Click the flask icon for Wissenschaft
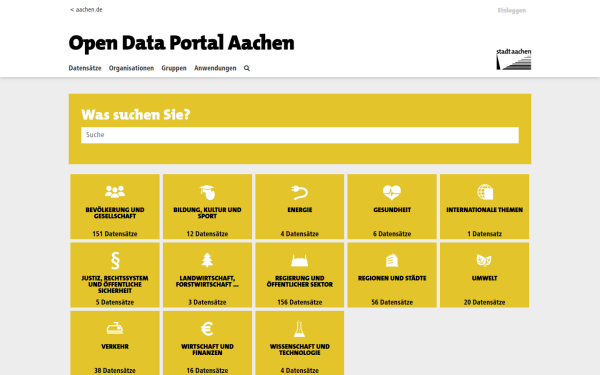Image resolution: width=600 pixels, height=375 pixels. tap(300, 329)
